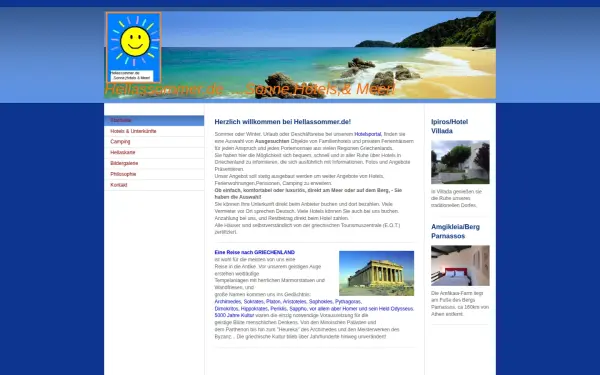Open the Hotel Villada photo

tap(460, 162)
